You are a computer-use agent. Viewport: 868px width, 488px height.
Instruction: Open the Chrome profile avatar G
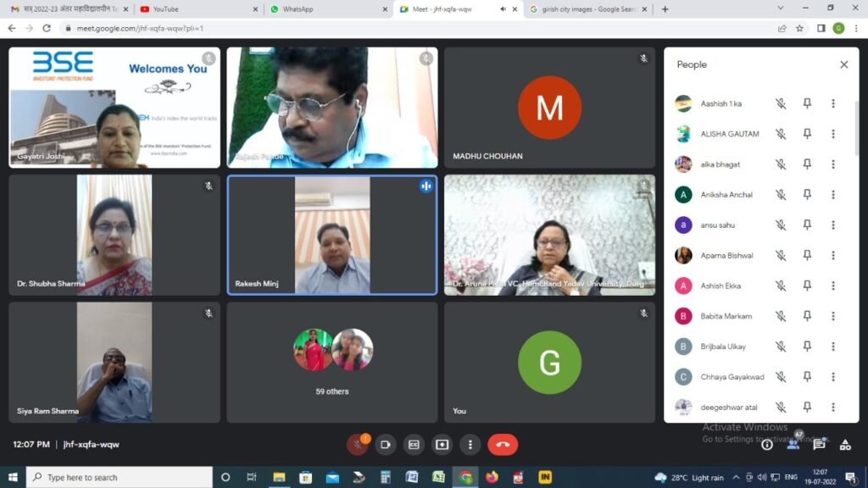[838, 28]
